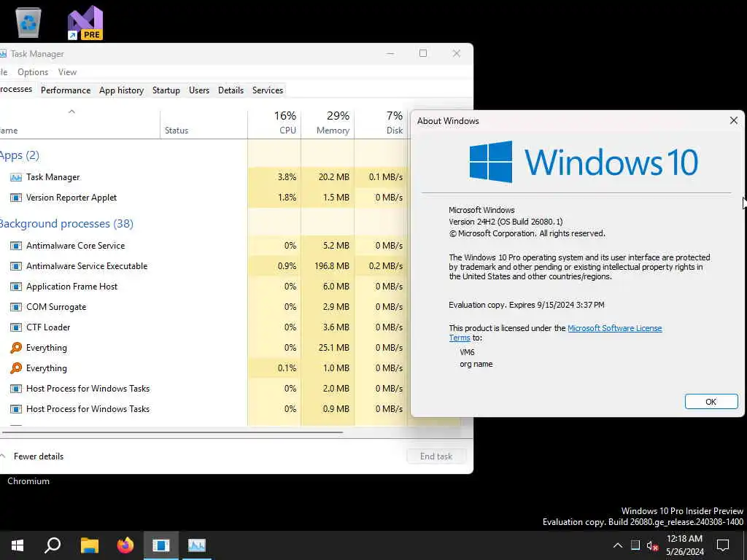Select the COM Surrogate row
747x560 pixels.
tap(204, 307)
